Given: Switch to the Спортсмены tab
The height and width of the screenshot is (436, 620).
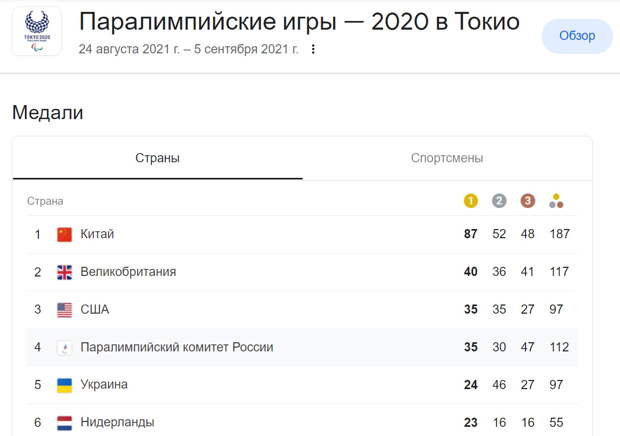Looking at the screenshot, I should pyautogui.click(x=447, y=158).
